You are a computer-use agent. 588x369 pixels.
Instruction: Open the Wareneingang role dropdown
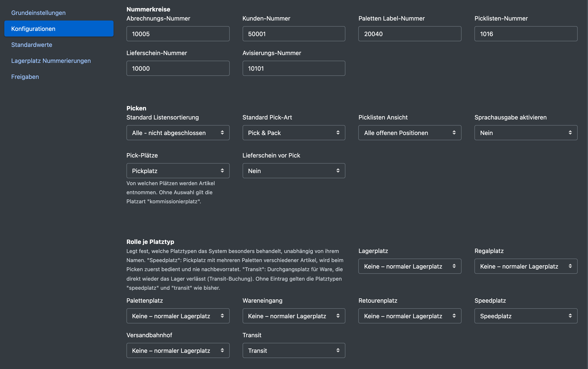tap(294, 316)
